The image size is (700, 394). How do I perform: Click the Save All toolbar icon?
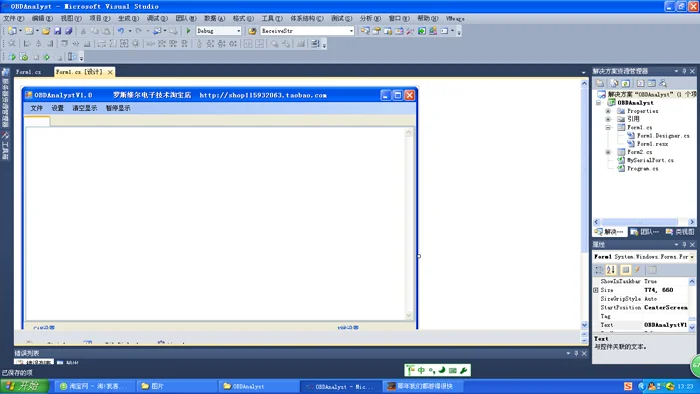click(69, 31)
